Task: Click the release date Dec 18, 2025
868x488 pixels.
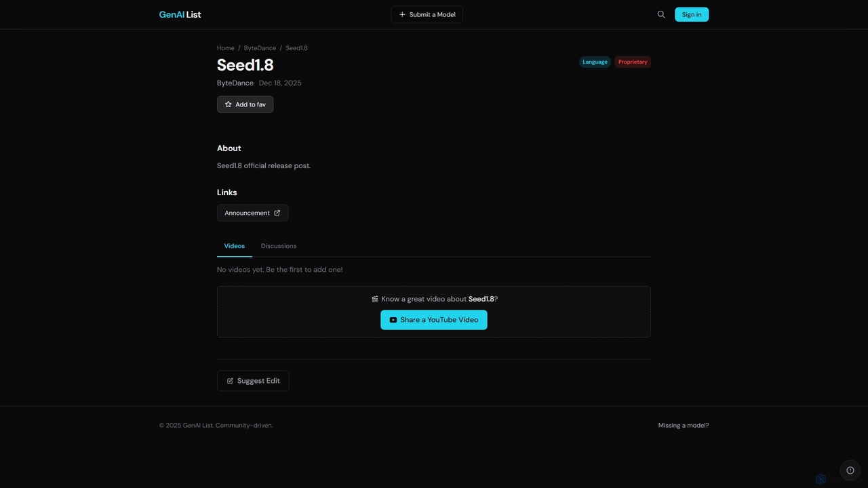Action: point(280,83)
